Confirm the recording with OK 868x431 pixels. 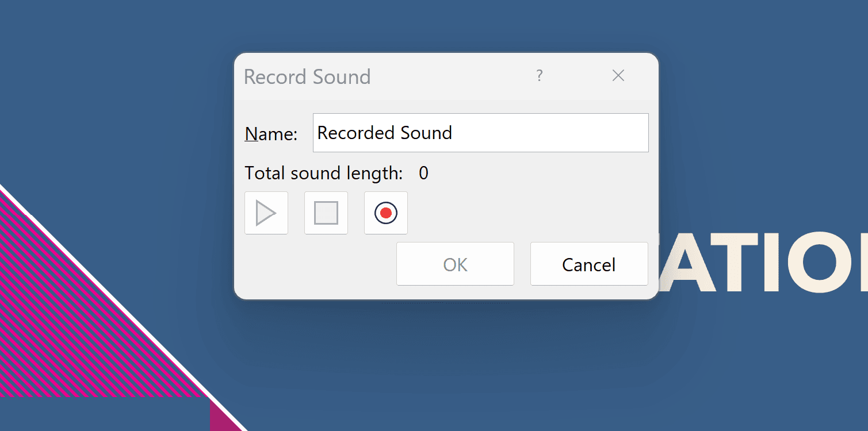click(x=455, y=264)
